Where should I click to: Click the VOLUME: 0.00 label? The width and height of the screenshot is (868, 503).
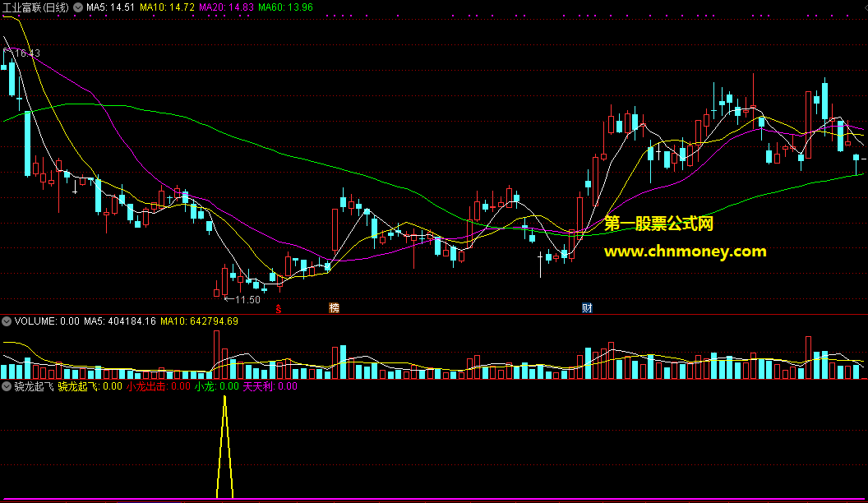coord(47,321)
